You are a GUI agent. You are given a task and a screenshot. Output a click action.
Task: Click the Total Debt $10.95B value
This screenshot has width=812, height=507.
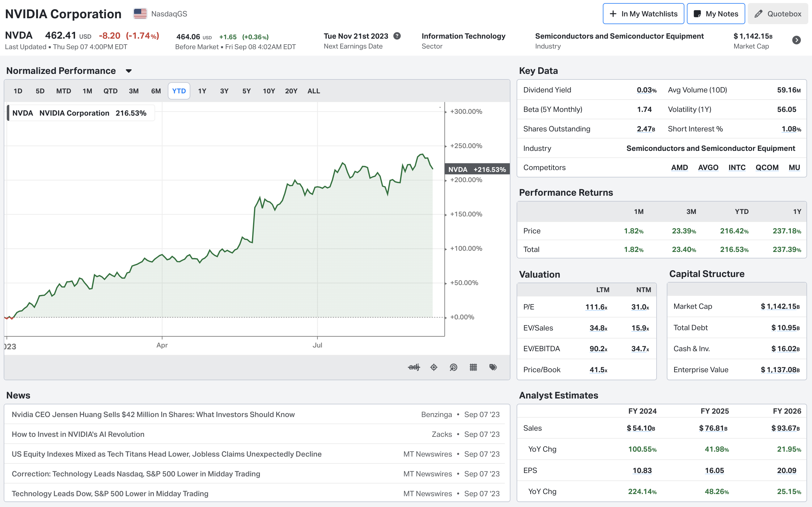pos(785,328)
